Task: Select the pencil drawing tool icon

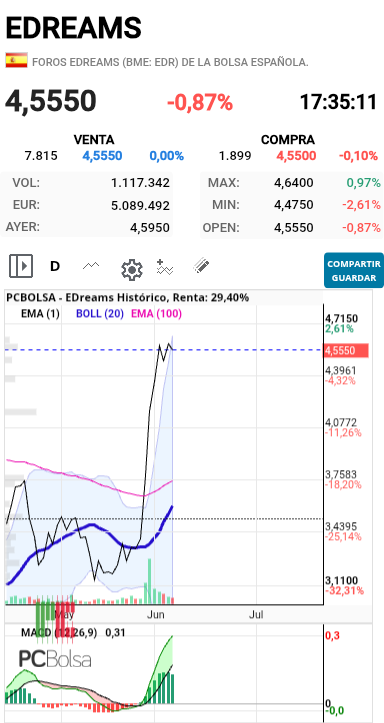Action: pyautogui.click(x=201, y=266)
